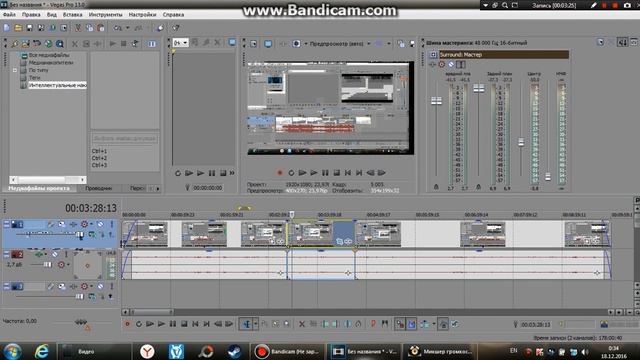Click the Paste clipboard icon
640x360 pixels.
(x=100, y=28)
